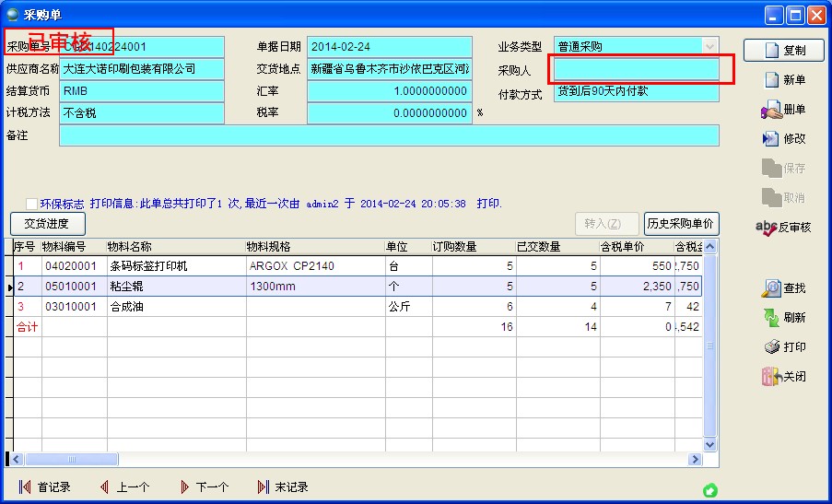Screen dimensions: 832x504
Task: Click the 复制 (copy) button
Action: coord(783,51)
